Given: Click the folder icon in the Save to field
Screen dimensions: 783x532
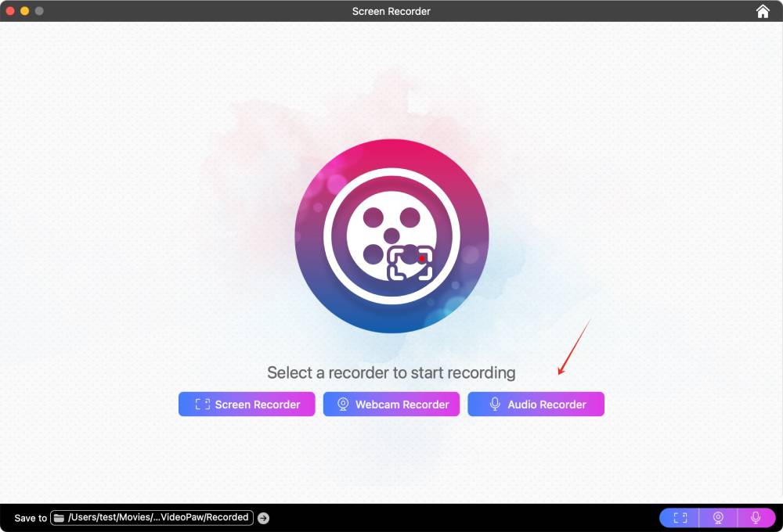Looking at the screenshot, I should tap(58, 517).
